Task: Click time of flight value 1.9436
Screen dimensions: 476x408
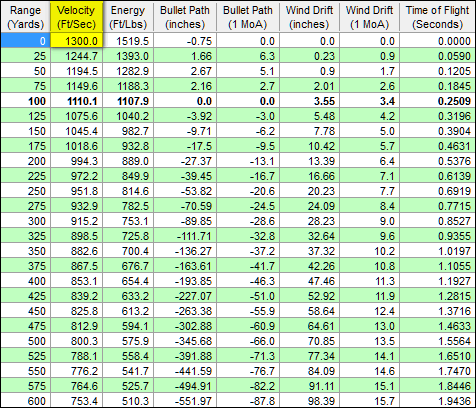Action: click(437, 401)
